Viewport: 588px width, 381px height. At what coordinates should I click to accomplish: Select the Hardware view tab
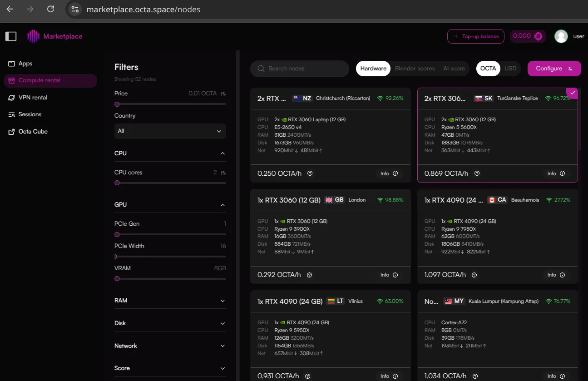pyautogui.click(x=373, y=69)
